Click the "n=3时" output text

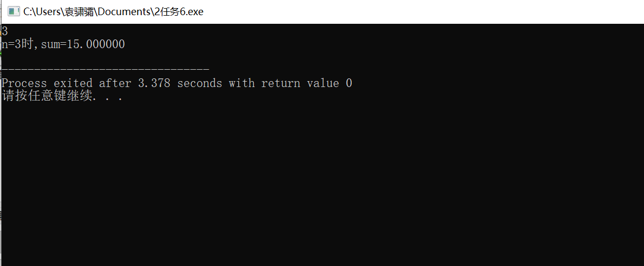coord(16,44)
